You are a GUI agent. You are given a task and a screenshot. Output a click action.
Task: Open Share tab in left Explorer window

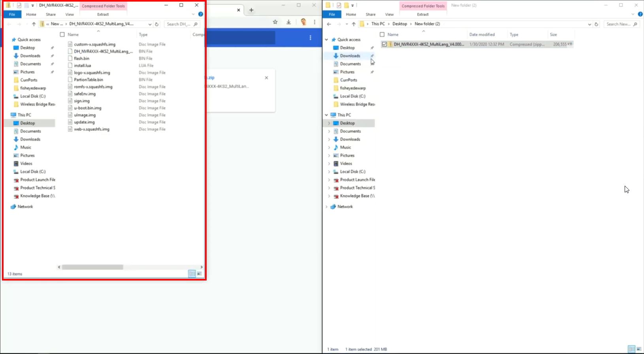(x=51, y=14)
